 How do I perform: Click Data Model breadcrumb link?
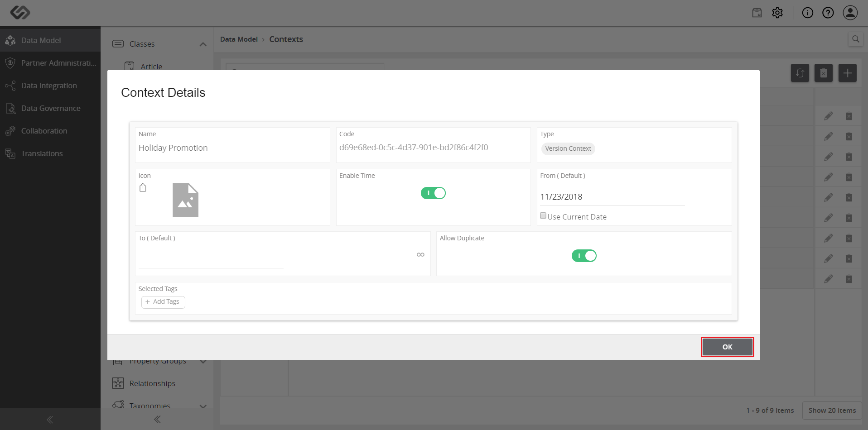239,39
